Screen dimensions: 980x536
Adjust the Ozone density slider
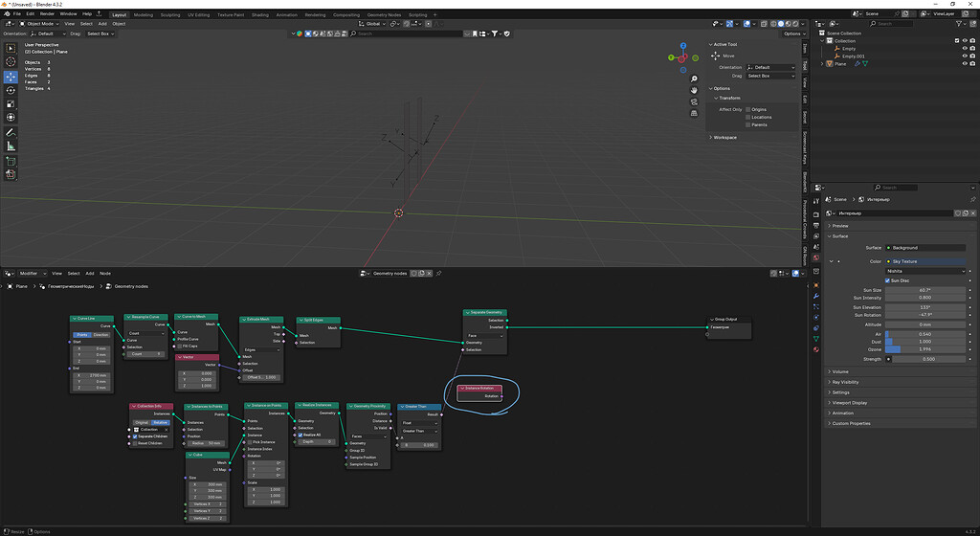point(925,349)
